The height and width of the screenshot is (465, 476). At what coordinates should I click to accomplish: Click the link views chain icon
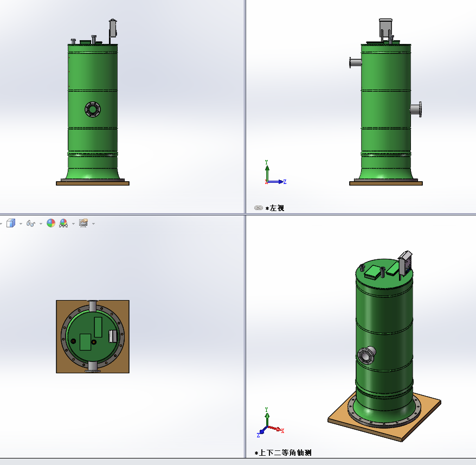click(259, 208)
